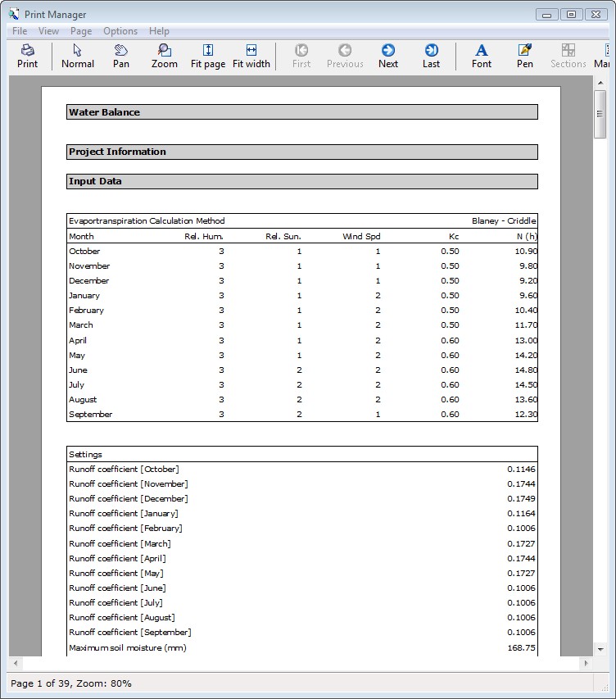Open the Font settings

click(x=482, y=56)
